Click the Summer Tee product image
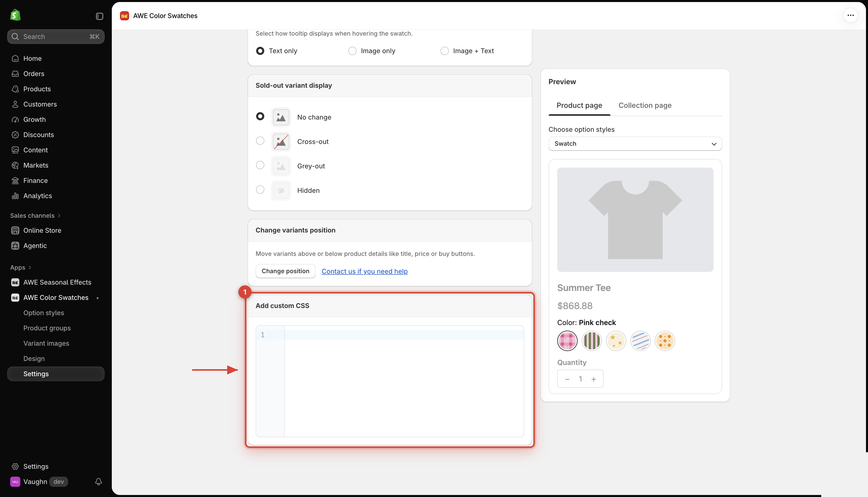The width and height of the screenshot is (868, 497). (635, 220)
